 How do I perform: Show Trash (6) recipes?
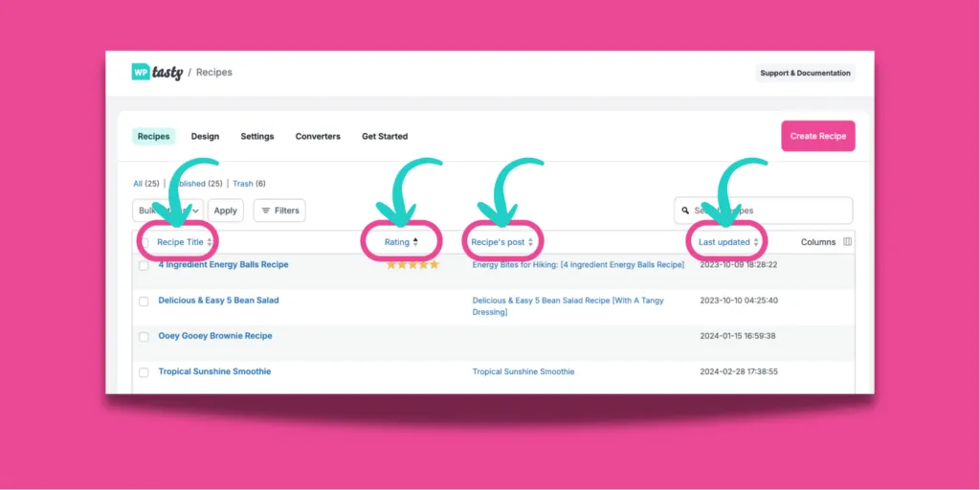click(250, 184)
